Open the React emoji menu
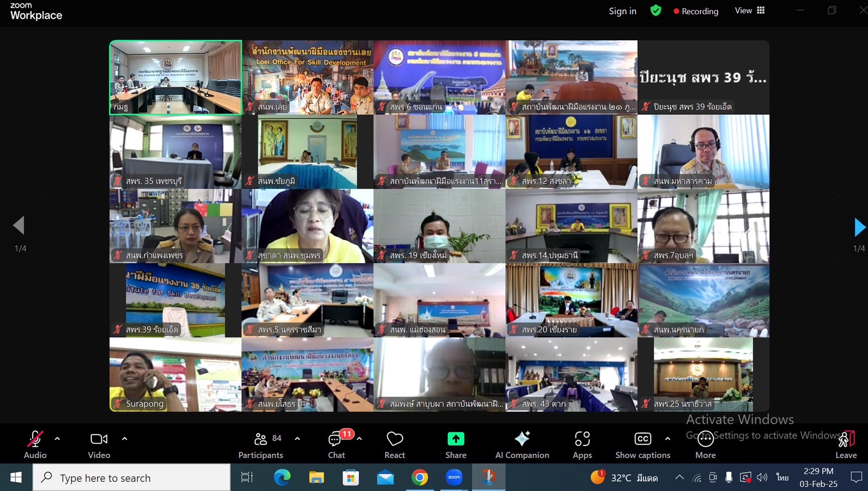868x491 pixels. point(394,444)
